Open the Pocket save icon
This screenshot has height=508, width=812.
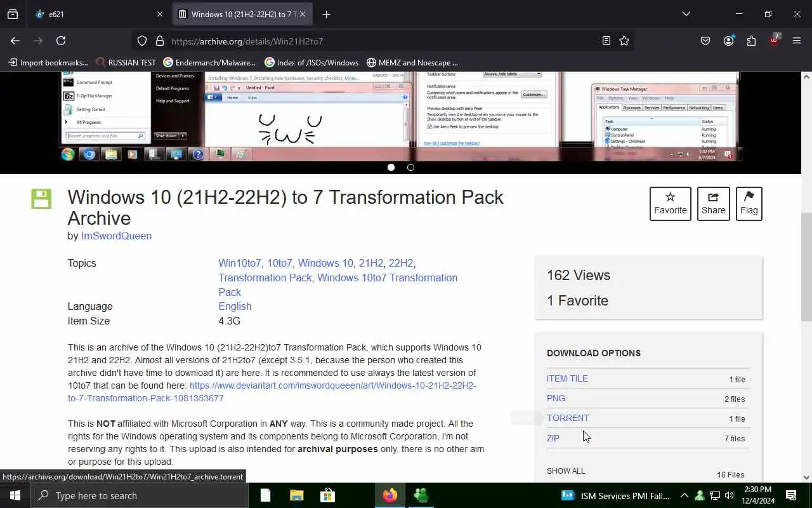coord(705,41)
